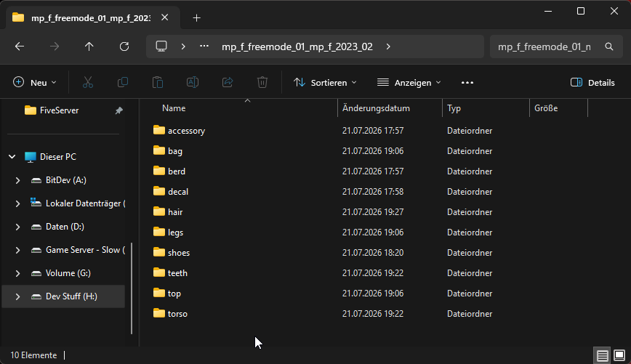Refresh the current folder view
The image size is (631, 364).
[124, 46]
